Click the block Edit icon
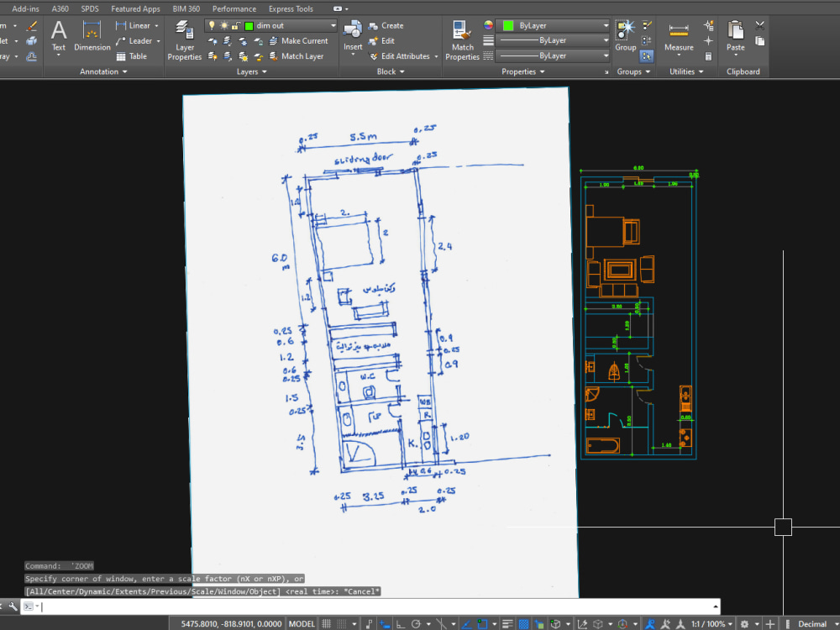 tap(374, 40)
